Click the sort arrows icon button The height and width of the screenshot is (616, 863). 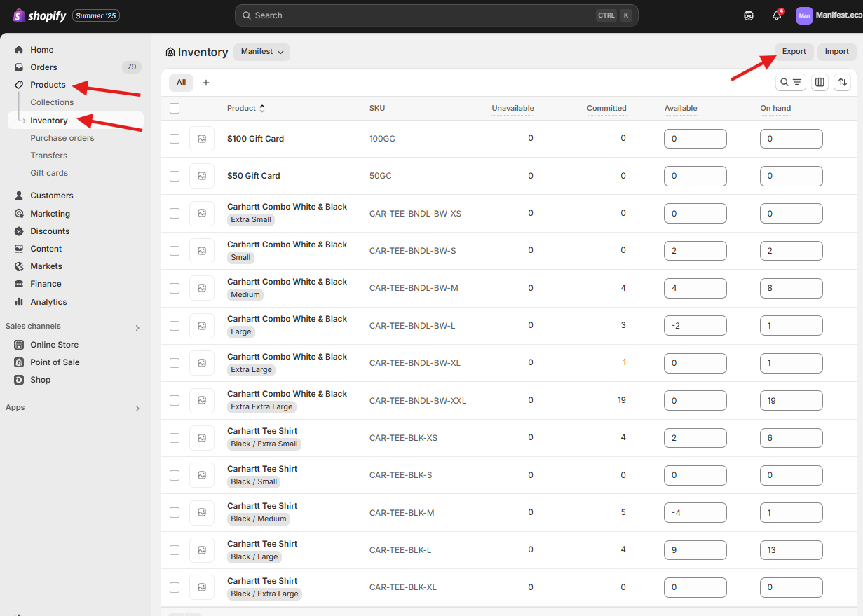[842, 83]
